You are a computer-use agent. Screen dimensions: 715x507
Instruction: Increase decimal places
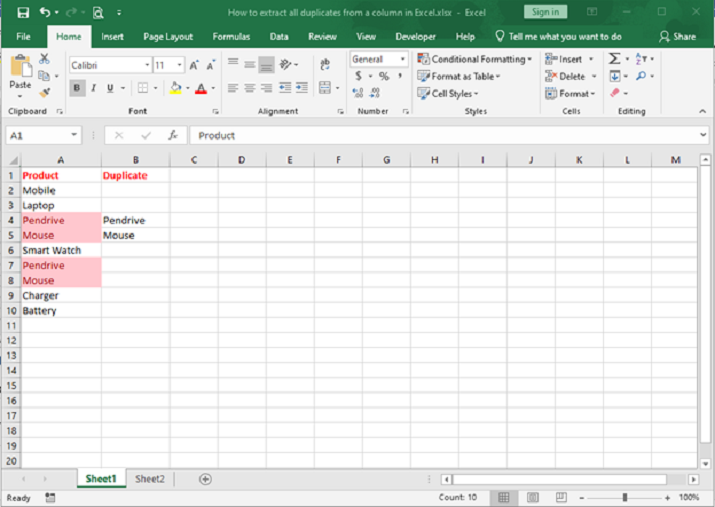(358, 93)
